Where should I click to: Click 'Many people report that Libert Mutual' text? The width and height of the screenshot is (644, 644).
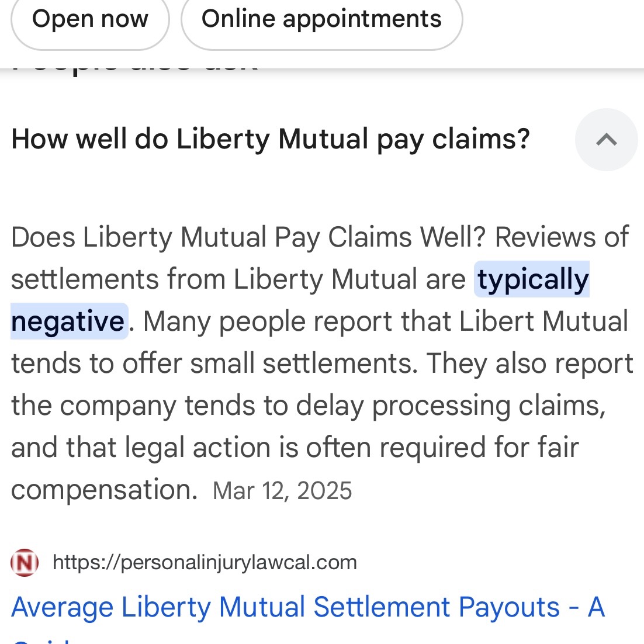coord(386,321)
